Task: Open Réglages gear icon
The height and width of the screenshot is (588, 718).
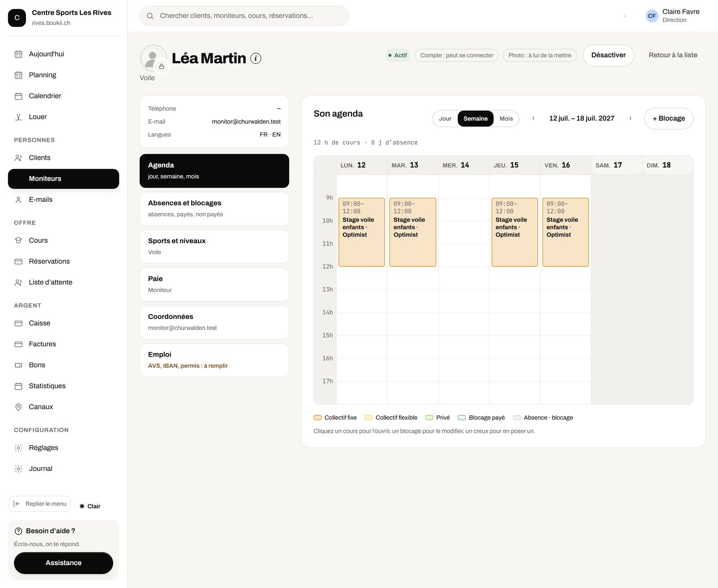Action: click(x=18, y=448)
